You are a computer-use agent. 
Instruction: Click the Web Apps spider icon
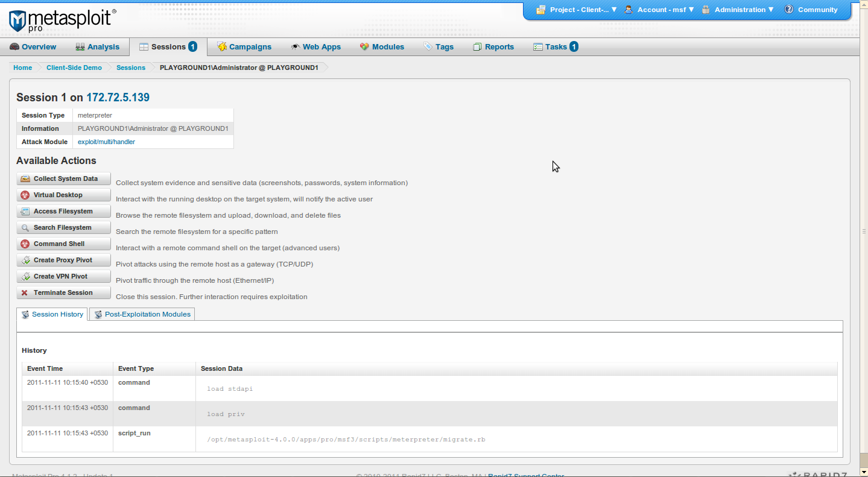295,46
